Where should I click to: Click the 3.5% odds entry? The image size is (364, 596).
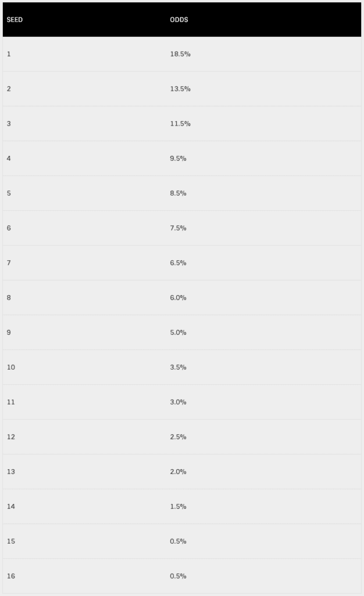point(178,367)
